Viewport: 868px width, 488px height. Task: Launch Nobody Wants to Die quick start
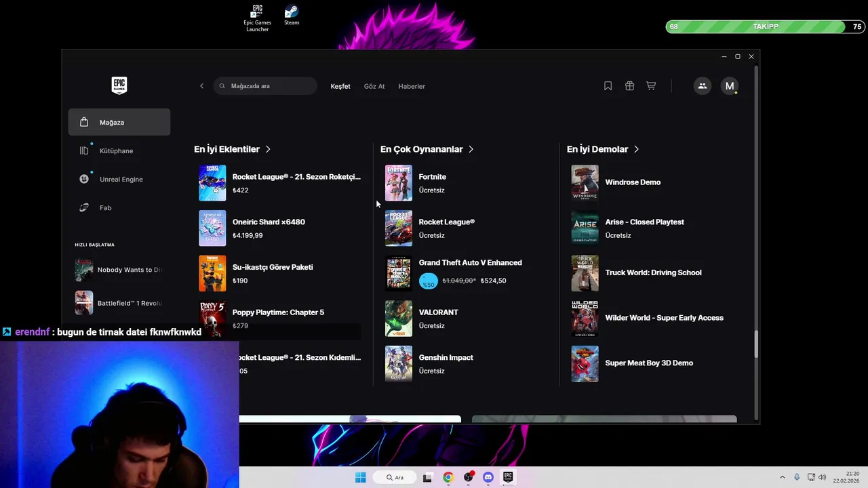click(x=119, y=270)
